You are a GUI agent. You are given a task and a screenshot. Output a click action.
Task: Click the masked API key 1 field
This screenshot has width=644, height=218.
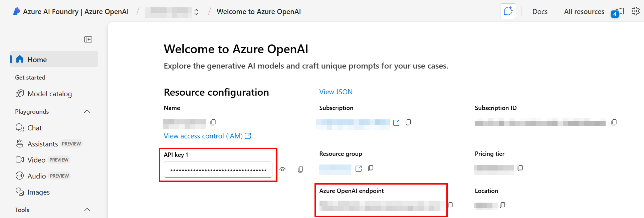(218, 170)
